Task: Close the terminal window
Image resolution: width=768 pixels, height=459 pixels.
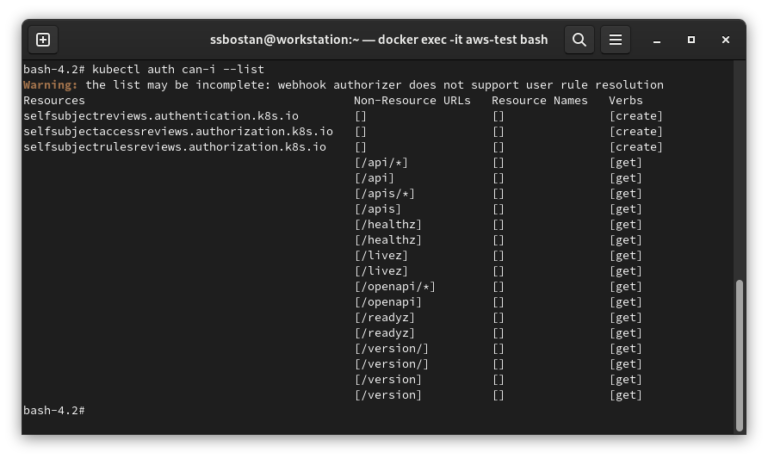Action: coord(725,40)
